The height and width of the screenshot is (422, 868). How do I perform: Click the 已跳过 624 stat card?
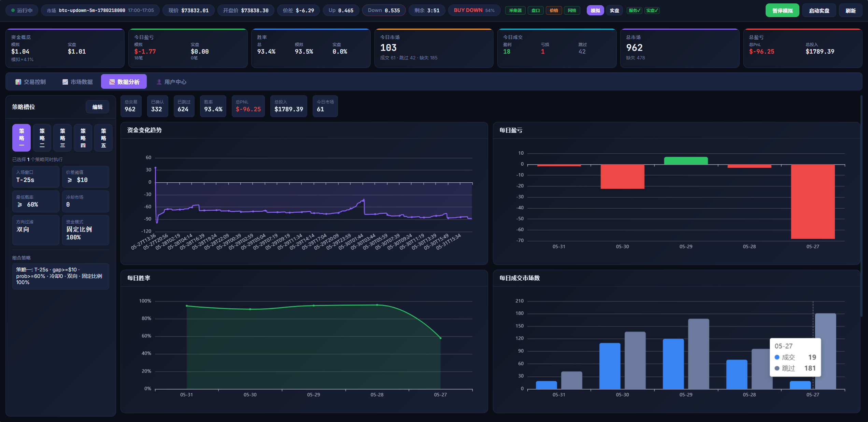tap(184, 106)
